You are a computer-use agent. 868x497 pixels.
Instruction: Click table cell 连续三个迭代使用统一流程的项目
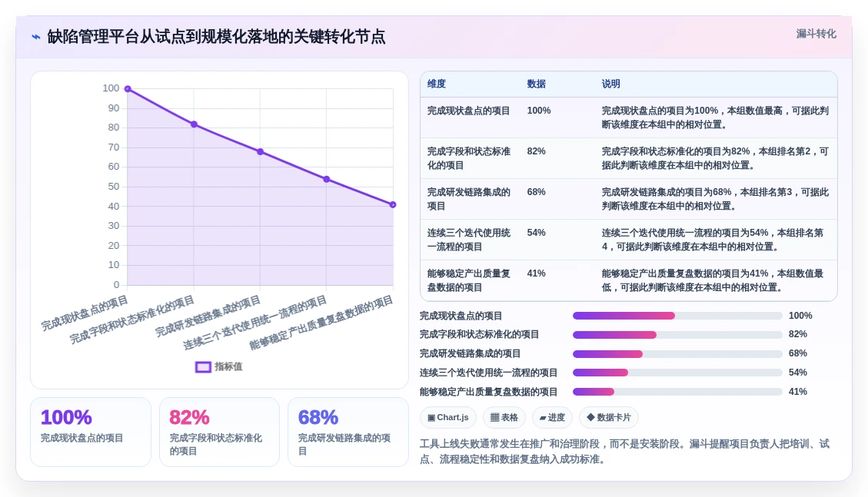point(468,240)
